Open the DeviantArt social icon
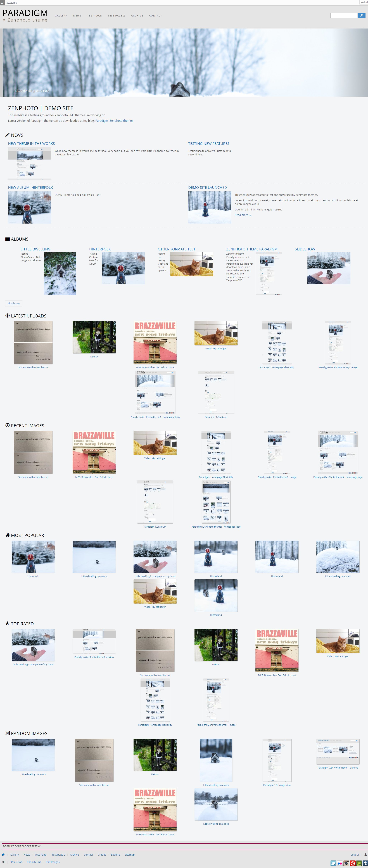Viewport: 368px width, 868px height. pos(359,863)
